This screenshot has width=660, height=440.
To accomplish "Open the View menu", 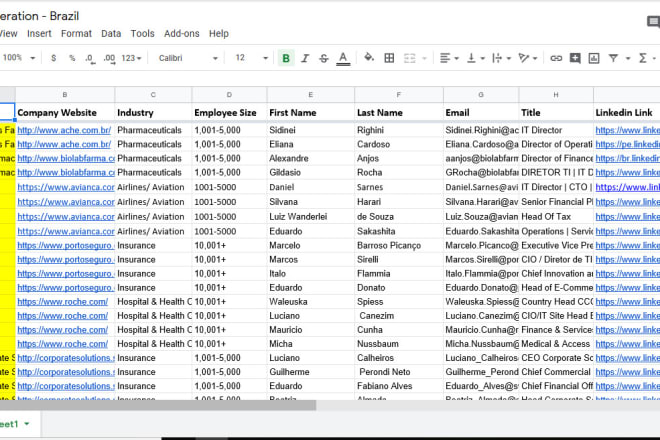I will pos(8,34).
